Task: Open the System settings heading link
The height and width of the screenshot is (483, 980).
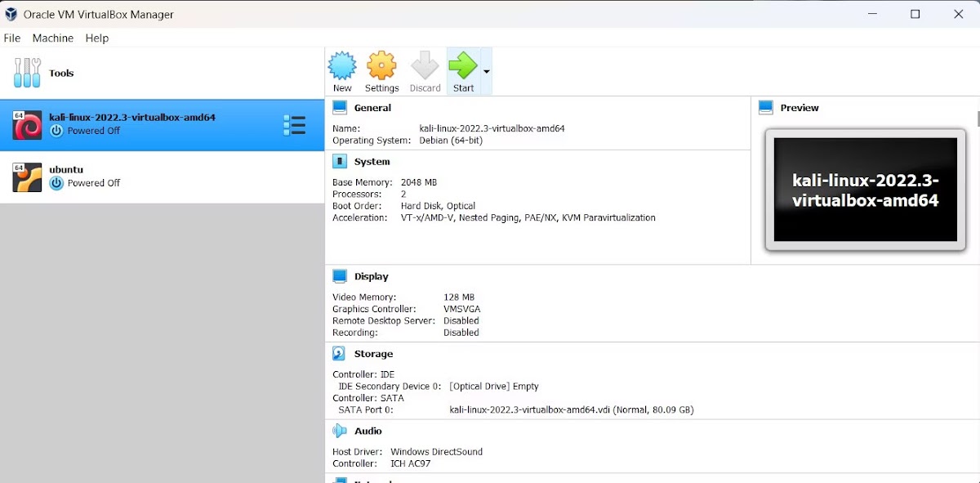Action: click(x=372, y=162)
